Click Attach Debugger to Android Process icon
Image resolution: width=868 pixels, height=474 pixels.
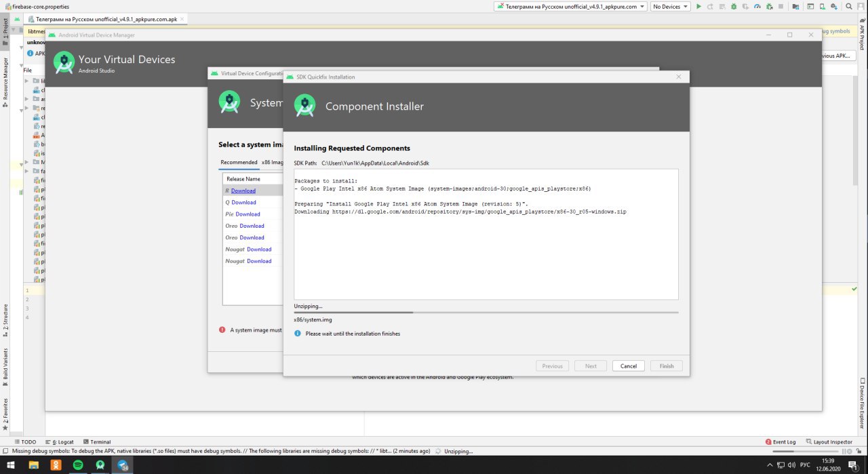769,6
